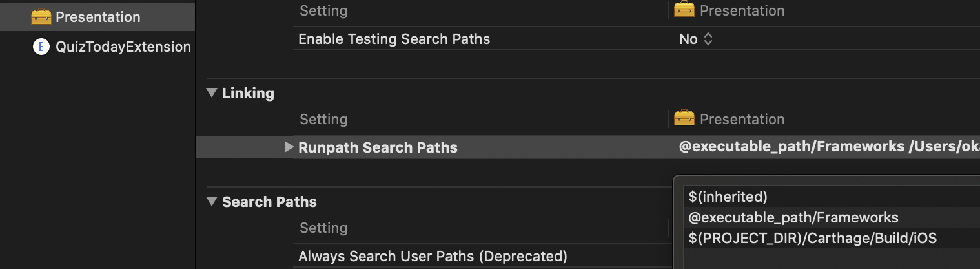Click Presentation briefcase icon in top header

684,10
